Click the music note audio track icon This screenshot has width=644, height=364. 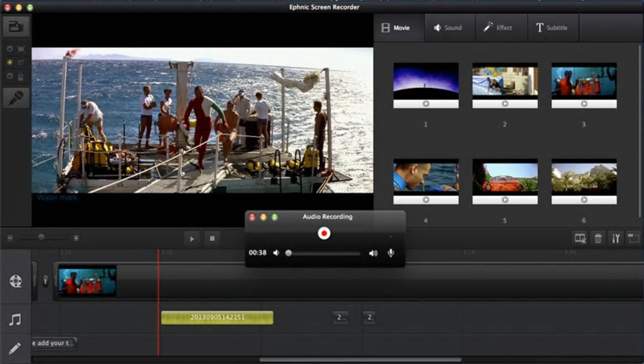15,320
